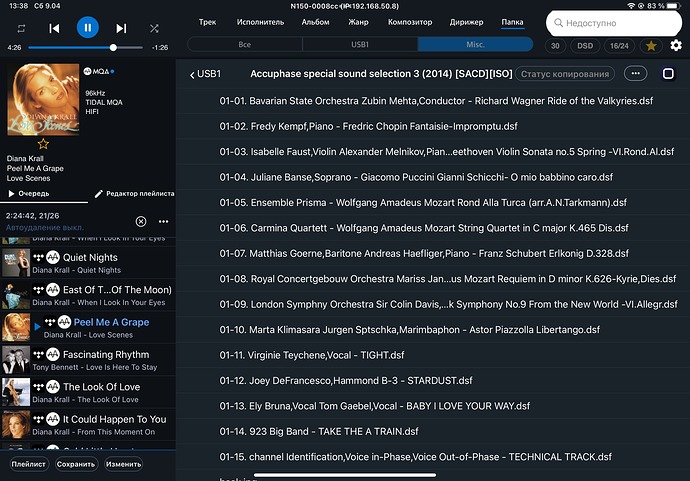Check the battery status icon
This screenshot has width=690, height=481.
point(673,6)
